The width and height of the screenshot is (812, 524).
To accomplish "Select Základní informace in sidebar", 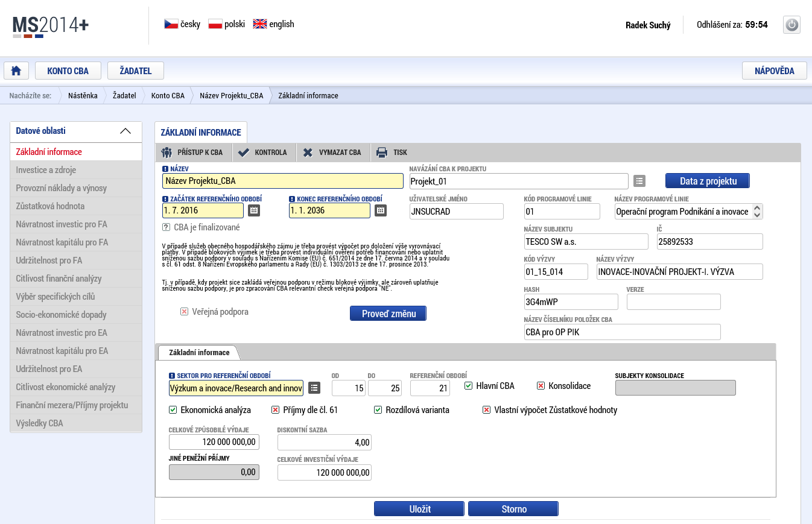I will (76, 152).
